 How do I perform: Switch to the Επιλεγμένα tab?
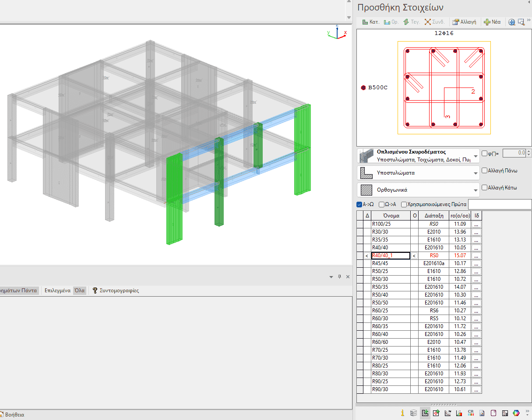(57, 290)
